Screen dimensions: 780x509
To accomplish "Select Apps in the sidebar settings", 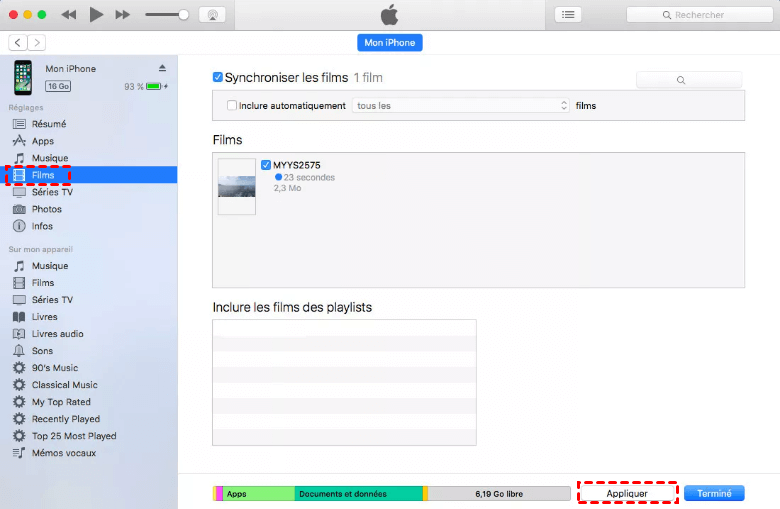I will click(43, 141).
